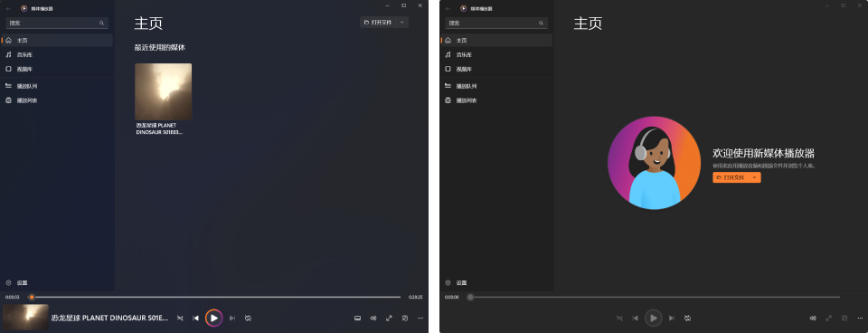868x333 pixels.
Task: Click the search magnifier in the welcome window
Action: (x=542, y=24)
